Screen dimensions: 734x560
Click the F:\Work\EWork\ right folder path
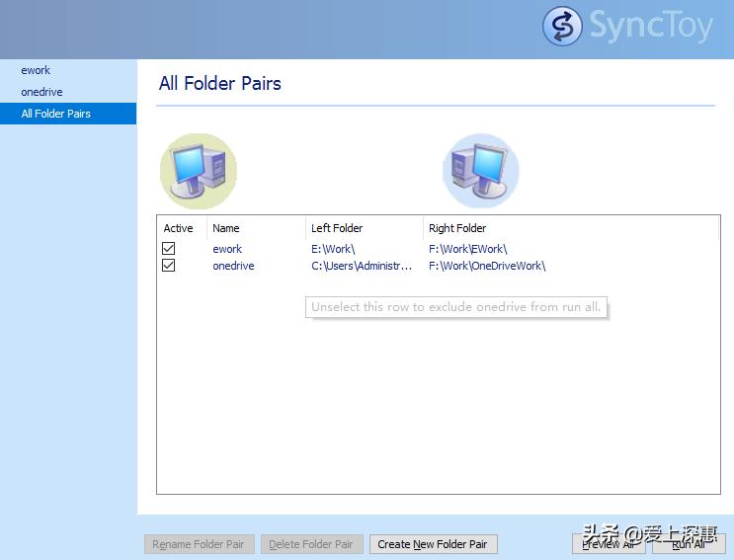[x=467, y=249]
